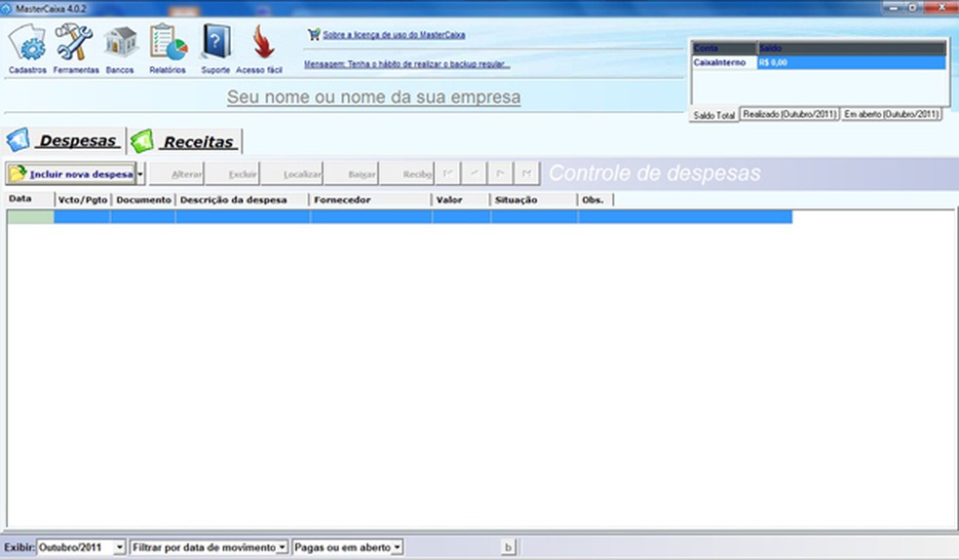Open the Acesso fácil flame icon
The width and height of the screenshot is (959, 560).
(x=263, y=42)
